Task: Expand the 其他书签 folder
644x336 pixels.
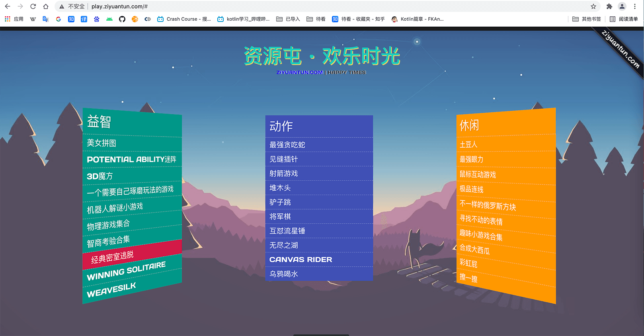Action: pyautogui.click(x=587, y=19)
